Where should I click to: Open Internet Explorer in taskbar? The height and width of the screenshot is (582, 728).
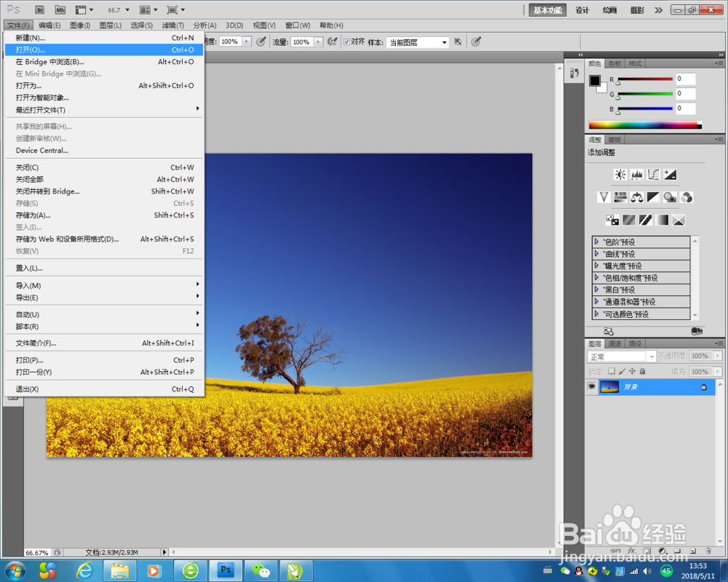[x=84, y=570]
